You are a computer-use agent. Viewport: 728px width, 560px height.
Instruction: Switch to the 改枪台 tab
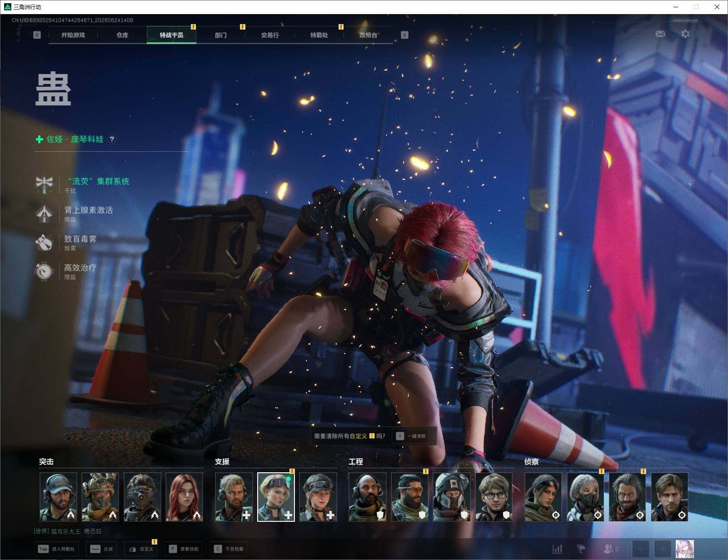click(368, 35)
